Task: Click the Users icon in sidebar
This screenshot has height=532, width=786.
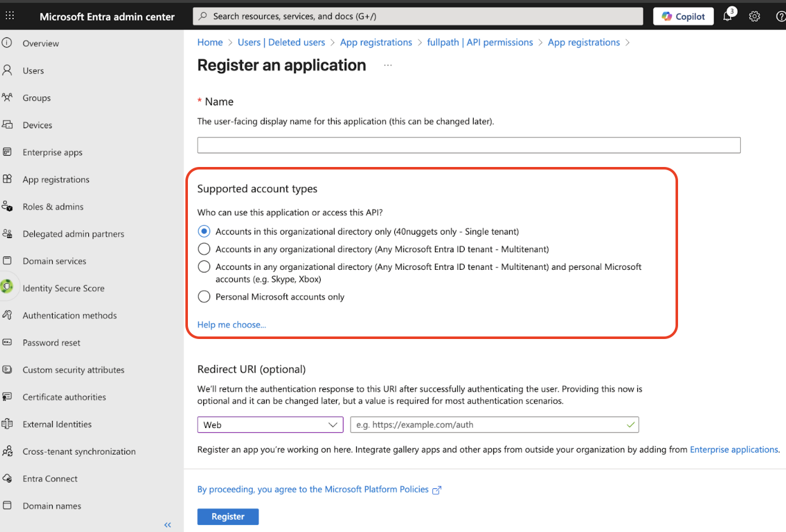Action: pos(8,70)
